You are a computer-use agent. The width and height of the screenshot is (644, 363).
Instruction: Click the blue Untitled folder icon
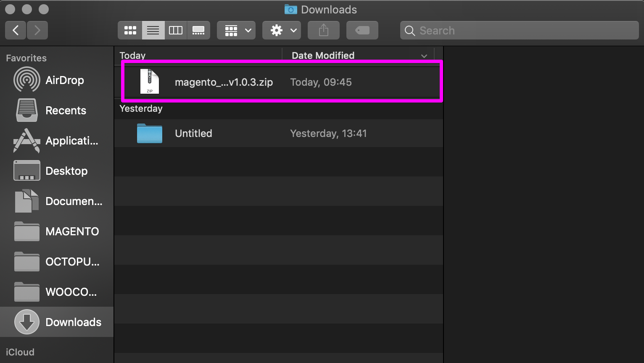pyautogui.click(x=150, y=133)
